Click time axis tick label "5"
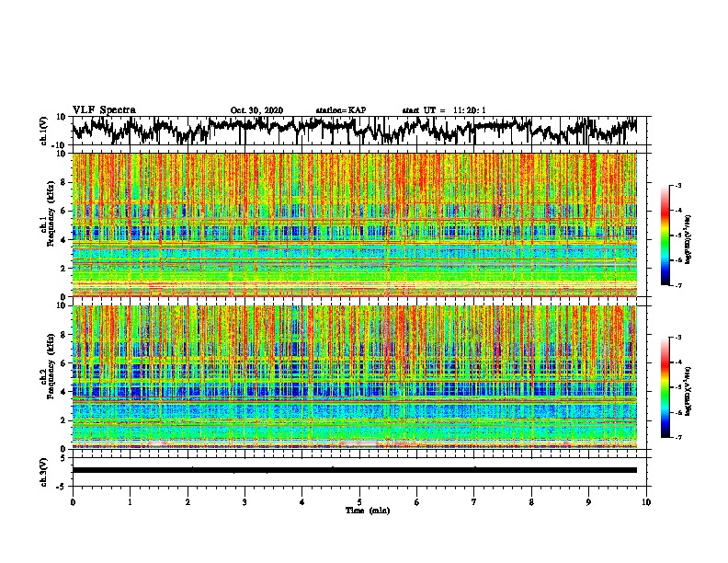The width and height of the screenshot is (728, 563). 359,502
